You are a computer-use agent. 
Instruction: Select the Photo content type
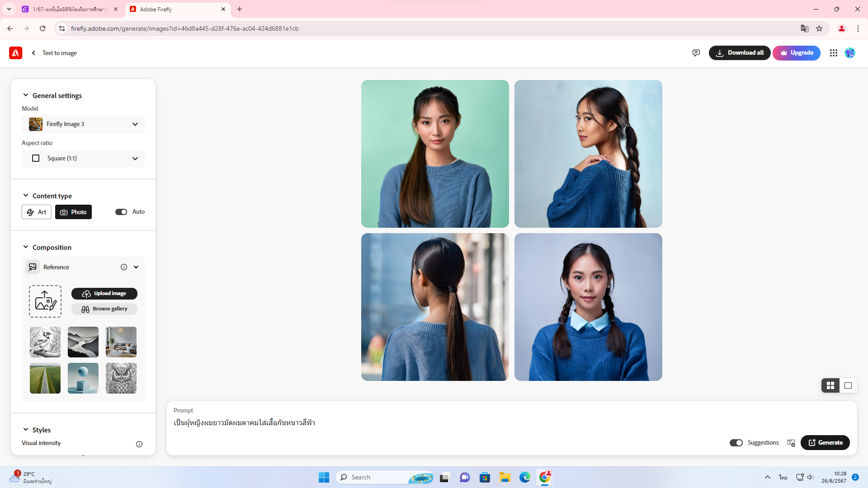[73, 212]
